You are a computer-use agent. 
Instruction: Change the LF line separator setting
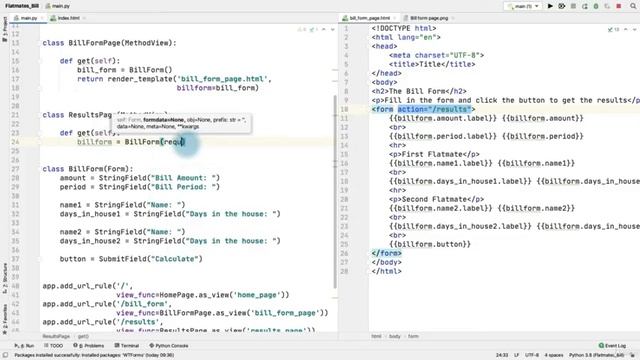(516, 355)
